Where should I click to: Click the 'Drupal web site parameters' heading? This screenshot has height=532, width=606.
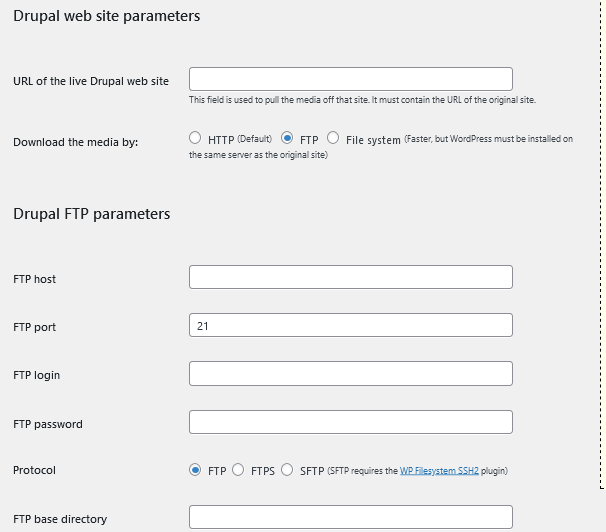pyautogui.click(x=107, y=16)
